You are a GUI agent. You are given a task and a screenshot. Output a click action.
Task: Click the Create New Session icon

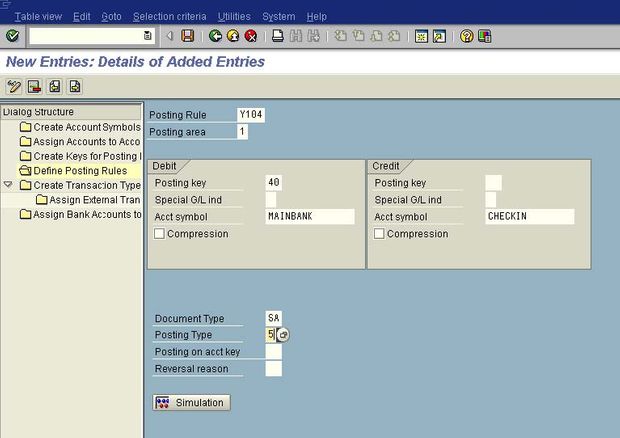pos(421,36)
